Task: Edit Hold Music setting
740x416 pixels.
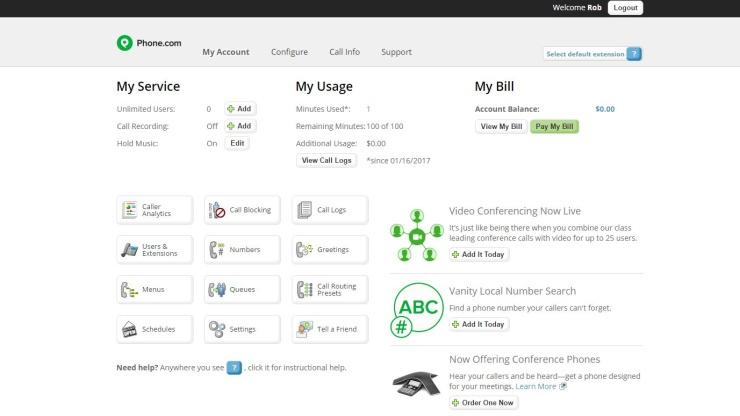Action: (x=237, y=143)
